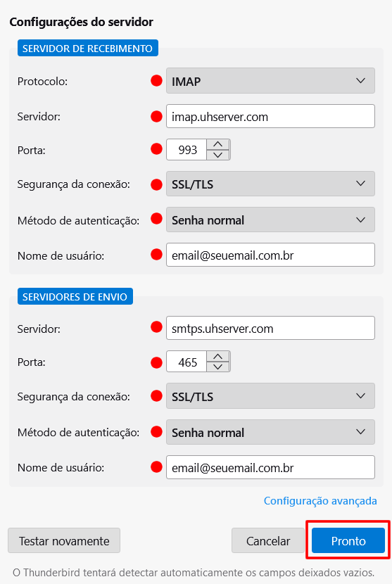Click the incoming port 993 field

(x=186, y=150)
